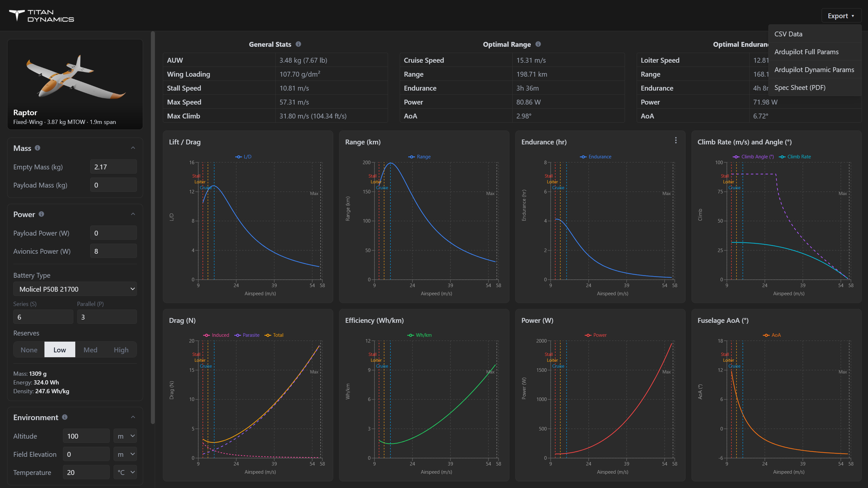Click the Fuselage AoA chart title
This screenshot has height=488, width=868.
point(723,320)
